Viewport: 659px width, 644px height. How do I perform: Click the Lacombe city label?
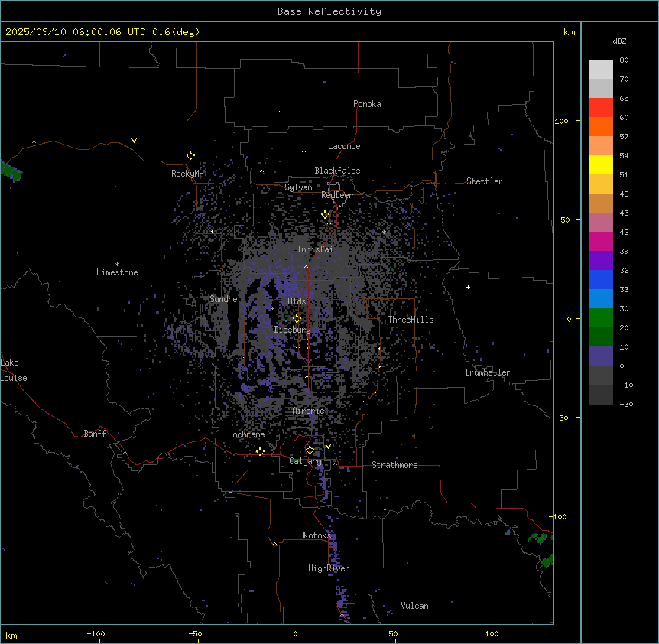344,146
